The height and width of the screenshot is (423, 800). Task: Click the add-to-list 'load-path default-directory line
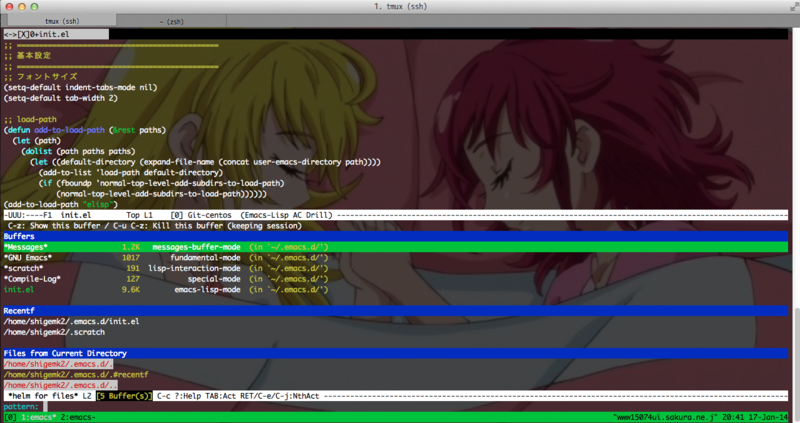click(131, 172)
